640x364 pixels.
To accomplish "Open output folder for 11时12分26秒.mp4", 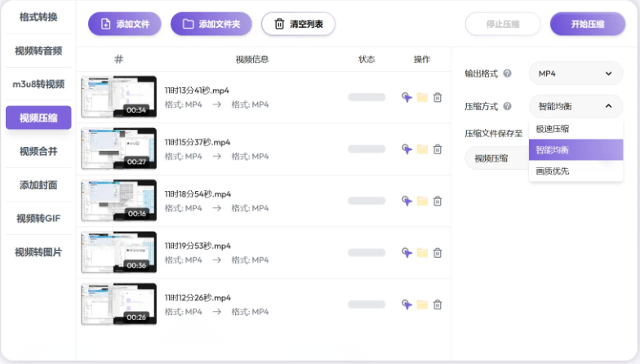I will click(x=422, y=304).
